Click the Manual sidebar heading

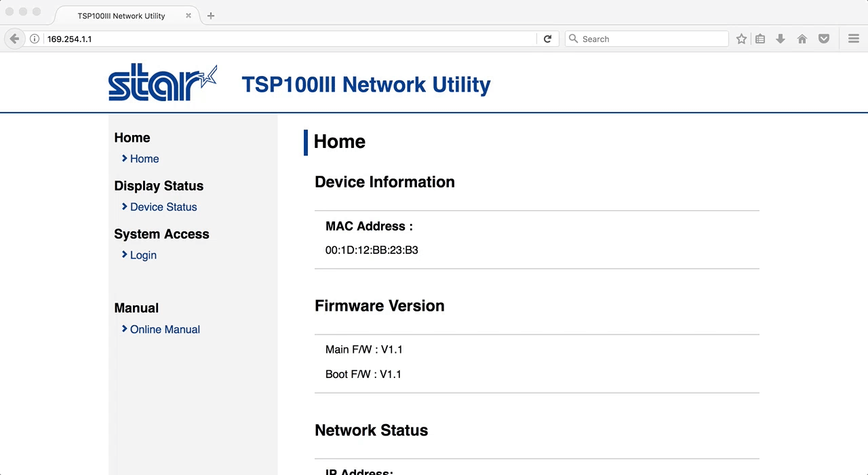(x=136, y=308)
